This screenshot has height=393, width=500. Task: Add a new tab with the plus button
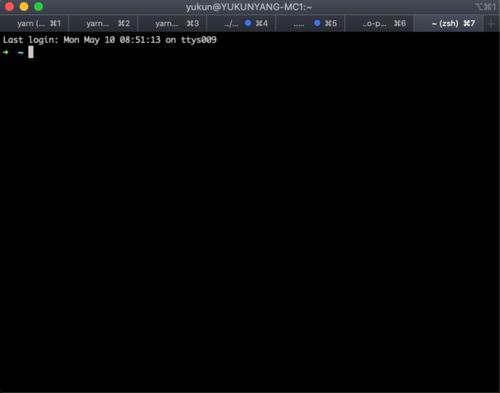[x=491, y=23]
